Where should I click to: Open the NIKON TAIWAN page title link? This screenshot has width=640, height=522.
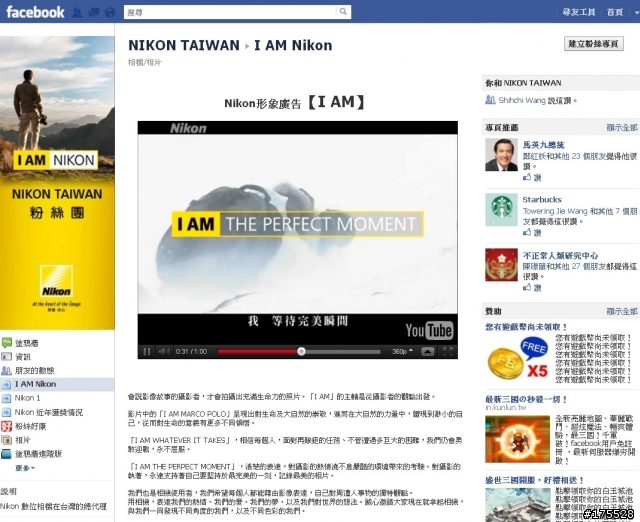coord(184,45)
